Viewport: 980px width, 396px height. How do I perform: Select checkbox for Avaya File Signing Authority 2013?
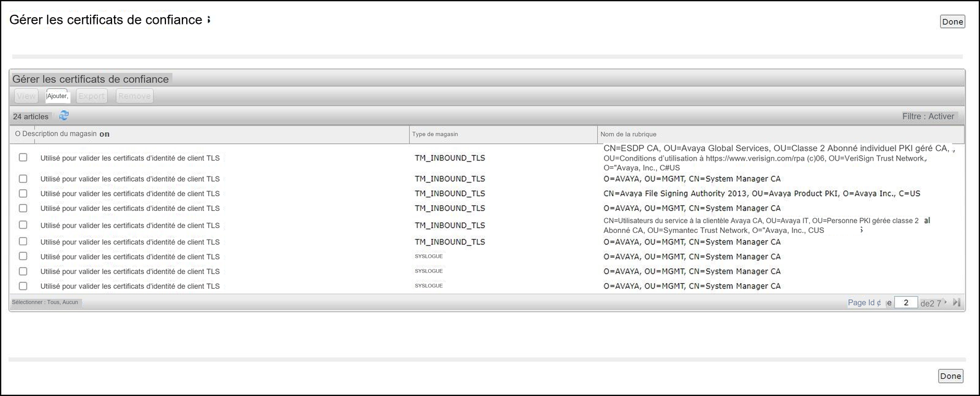point(23,193)
